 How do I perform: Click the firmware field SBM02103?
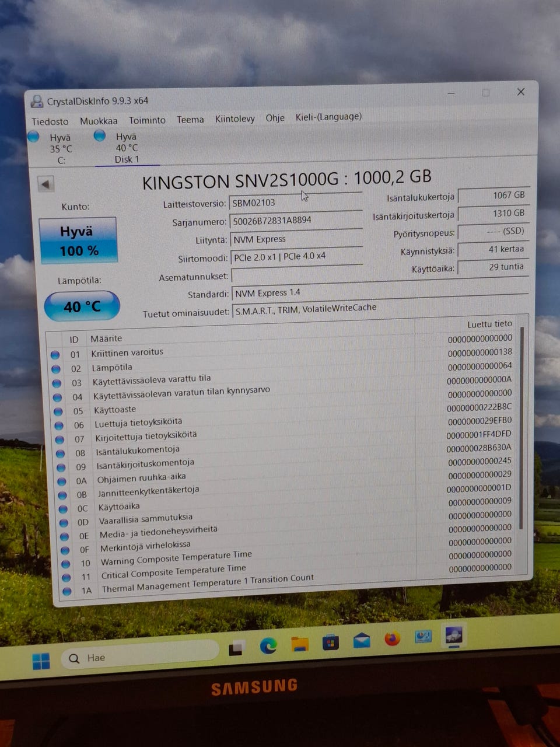click(x=296, y=202)
